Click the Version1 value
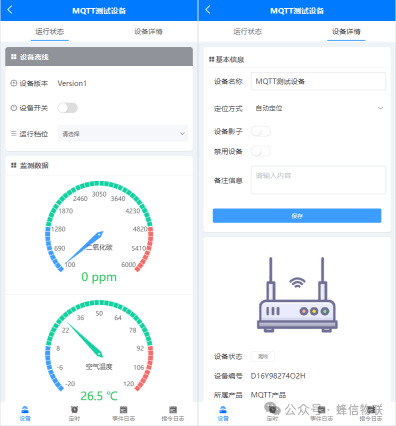Image resolution: width=396 pixels, height=426 pixels. 72,83
